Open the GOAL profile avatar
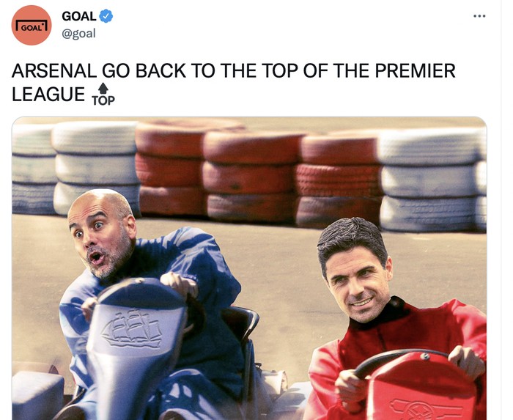The image size is (513, 420). (x=32, y=25)
